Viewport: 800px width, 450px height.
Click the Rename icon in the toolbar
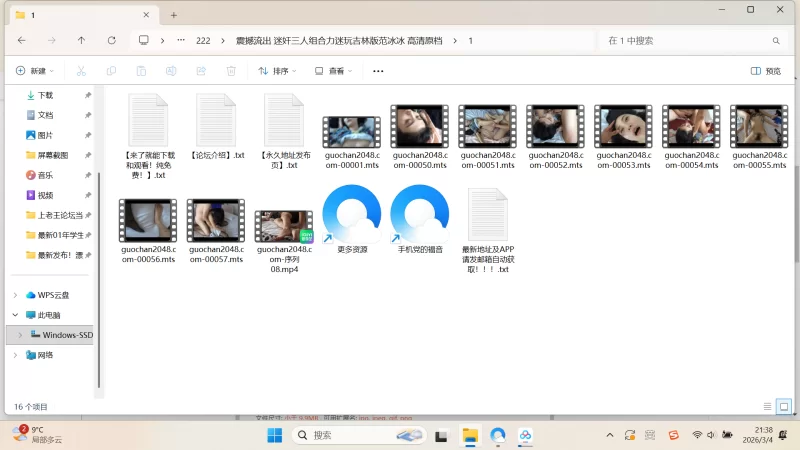coord(171,71)
